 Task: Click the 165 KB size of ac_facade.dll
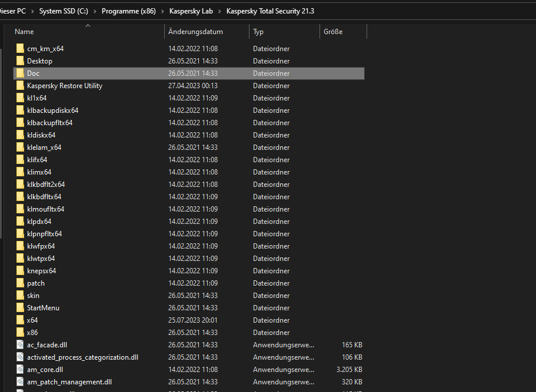click(x=352, y=344)
